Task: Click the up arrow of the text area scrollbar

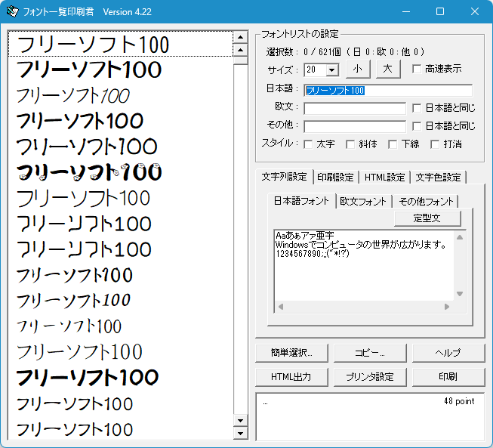Action: pos(460,237)
